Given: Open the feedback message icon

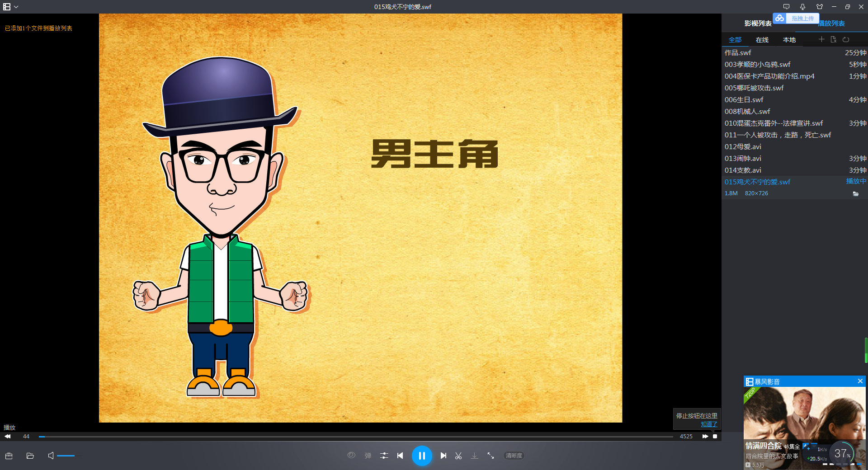Looking at the screenshot, I should click(x=787, y=7).
